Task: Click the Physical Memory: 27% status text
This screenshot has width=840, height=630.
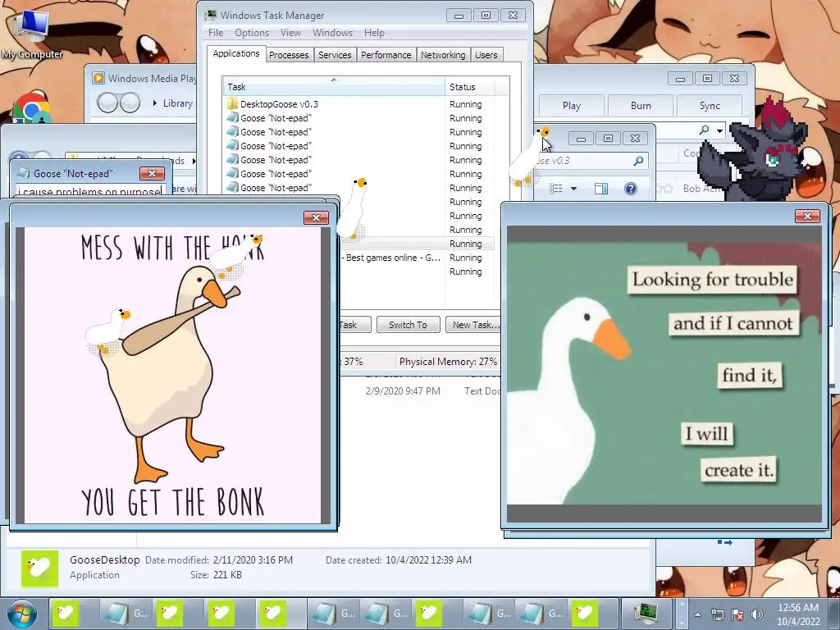Action: [448, 362]
